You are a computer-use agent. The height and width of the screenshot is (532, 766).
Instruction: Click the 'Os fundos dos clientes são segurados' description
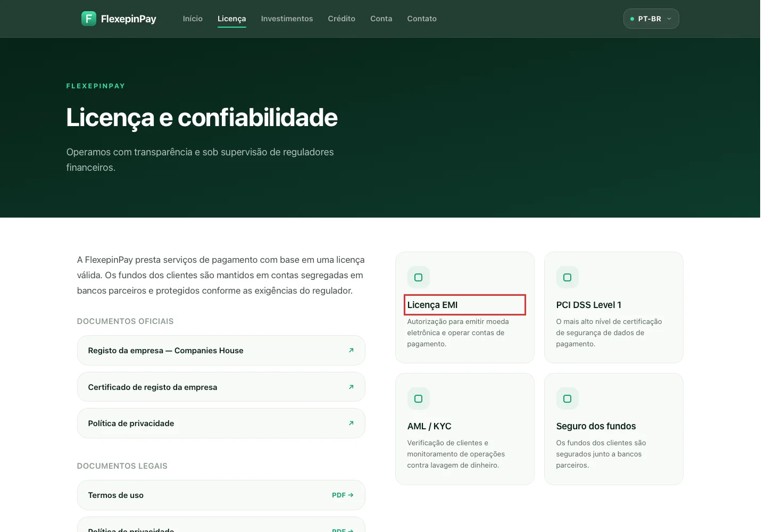[601, 454]
